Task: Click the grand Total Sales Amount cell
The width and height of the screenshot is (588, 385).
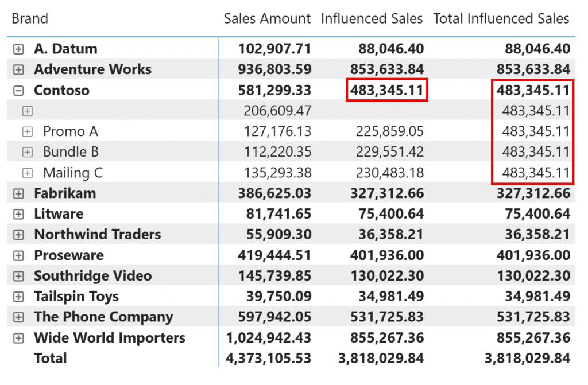Action: point(269,359)
